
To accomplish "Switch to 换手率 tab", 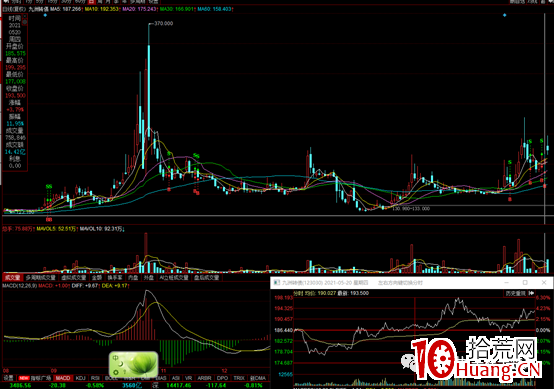I will 115,278.
